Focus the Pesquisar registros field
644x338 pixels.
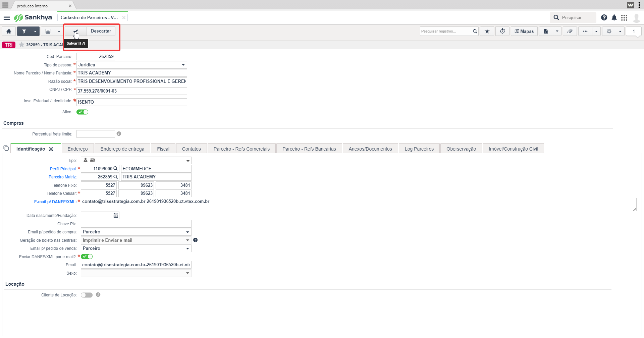445,31
